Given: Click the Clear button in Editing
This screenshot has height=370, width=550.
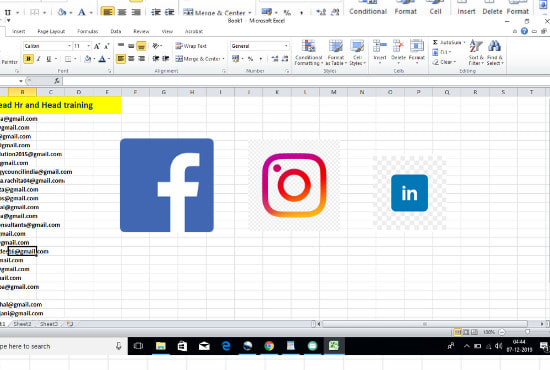Looking at the screenshot, I should point(444,62).
